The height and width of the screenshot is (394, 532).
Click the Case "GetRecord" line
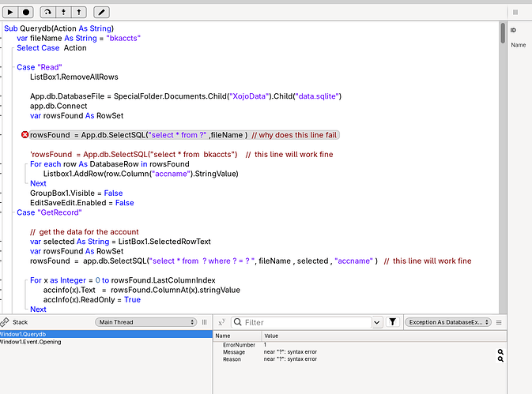pos(49,212)
